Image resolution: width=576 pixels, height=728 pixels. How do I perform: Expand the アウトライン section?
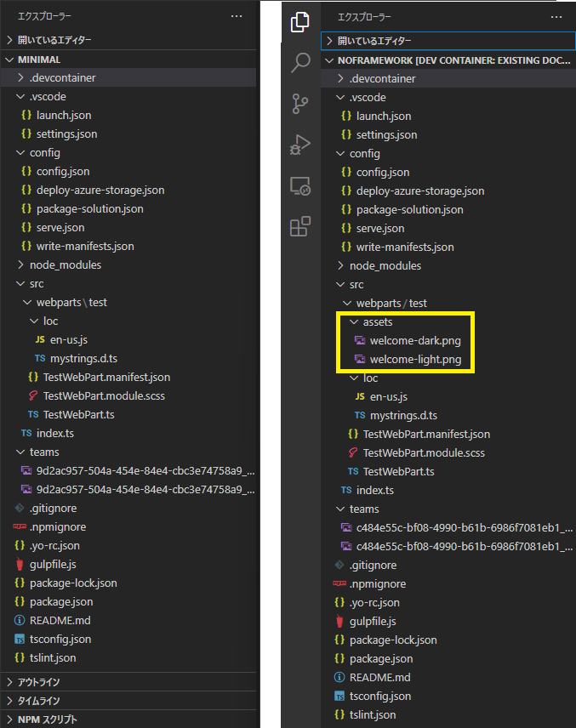tap(38, 682)
